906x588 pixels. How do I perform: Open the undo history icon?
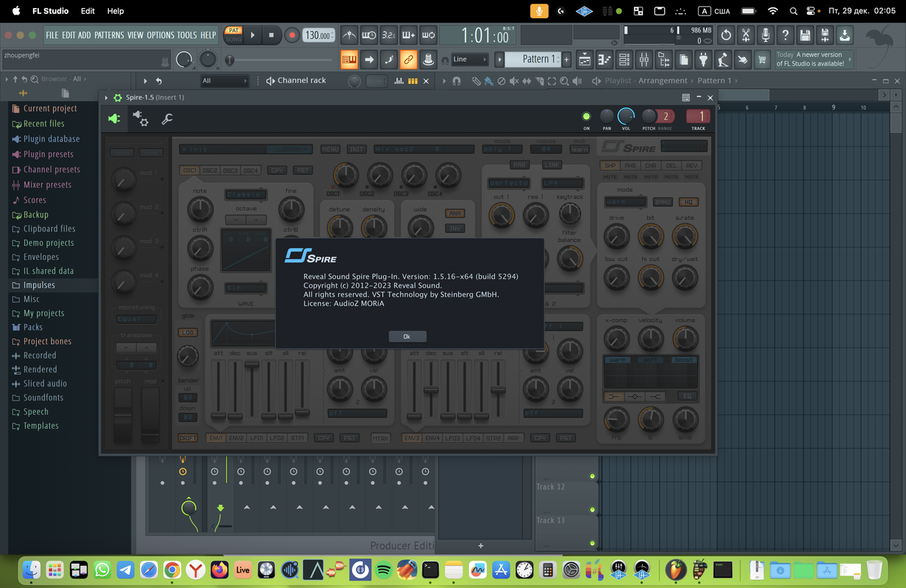[x=726, y=35]
